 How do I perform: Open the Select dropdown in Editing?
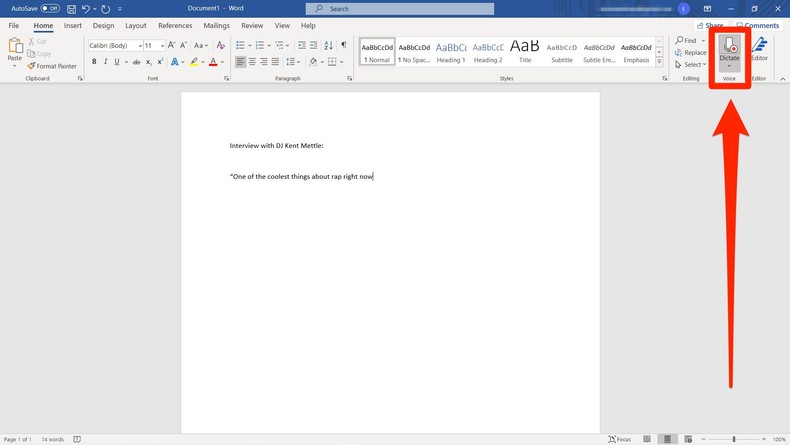pos(693,65)
